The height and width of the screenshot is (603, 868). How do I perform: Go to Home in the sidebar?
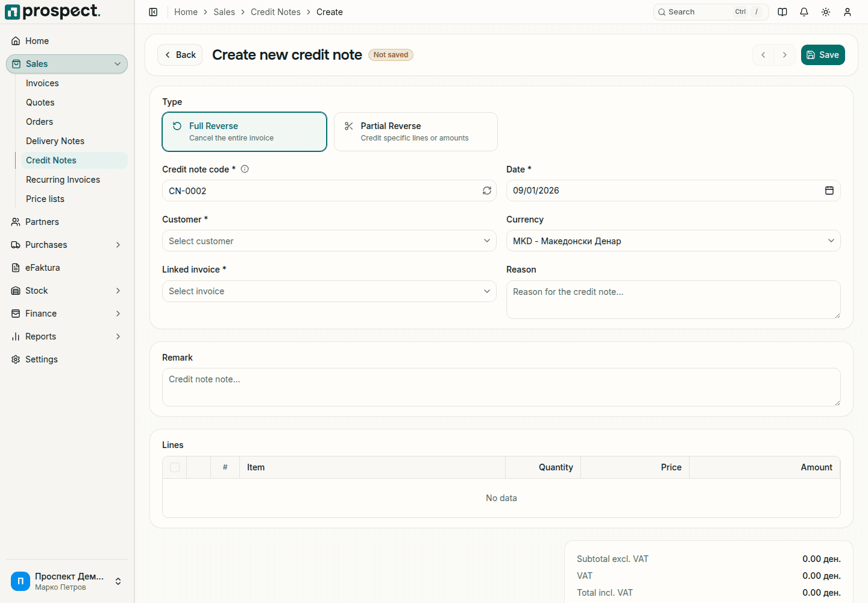pos(67,41)
